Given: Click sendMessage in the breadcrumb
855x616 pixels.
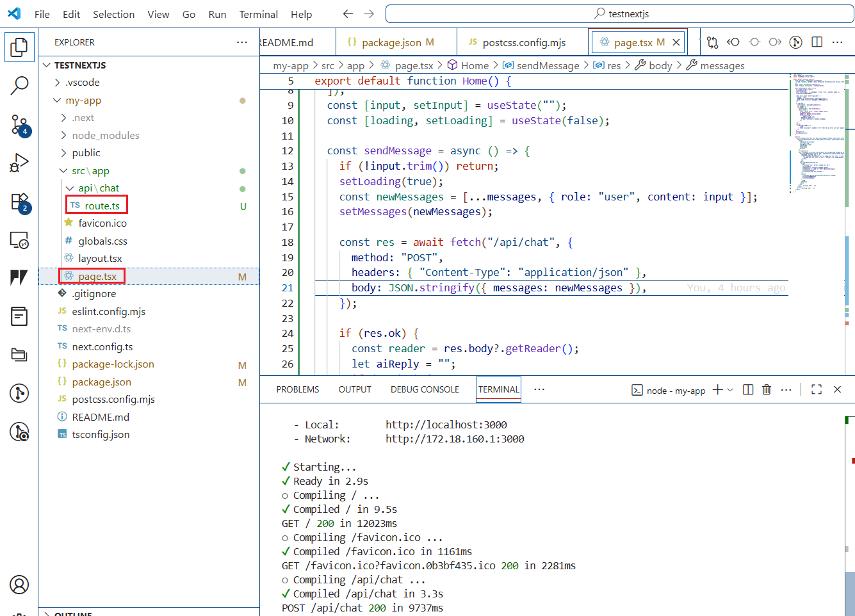Looking at the screenshot, I should 548,65.
